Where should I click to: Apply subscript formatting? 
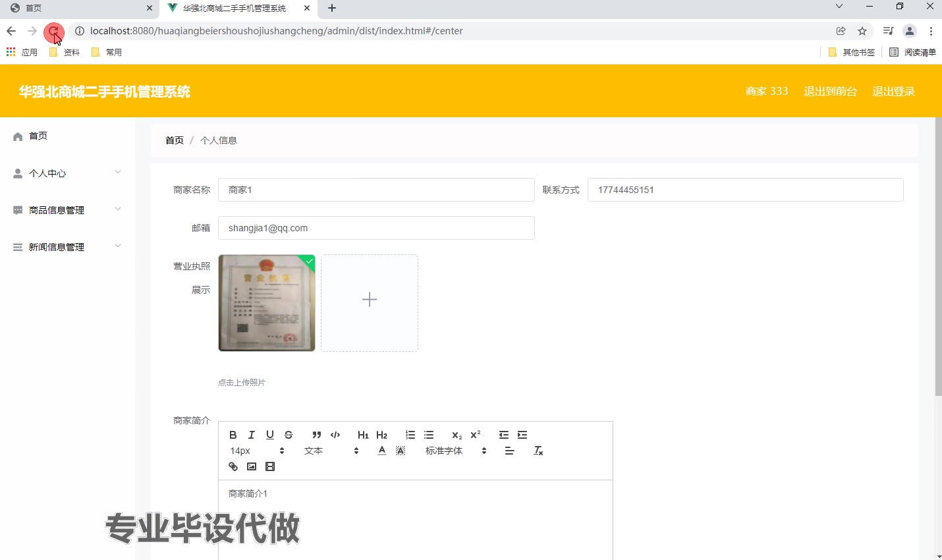[457, 435]
